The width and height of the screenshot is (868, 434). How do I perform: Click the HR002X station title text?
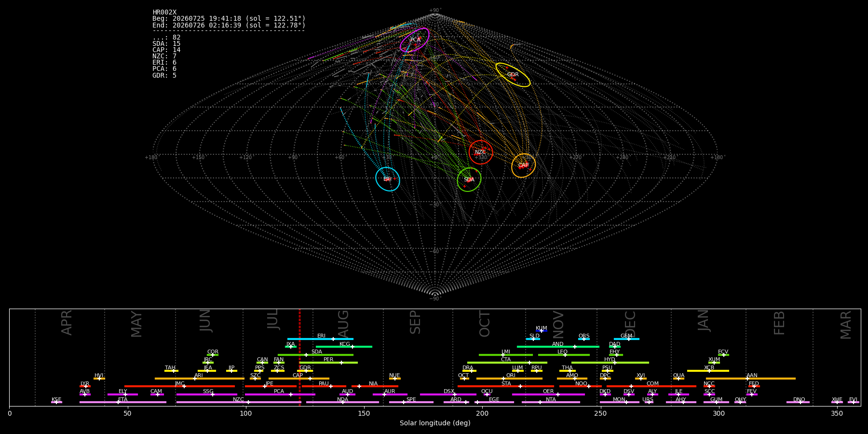pyautogui.click(x=164, y=13)
